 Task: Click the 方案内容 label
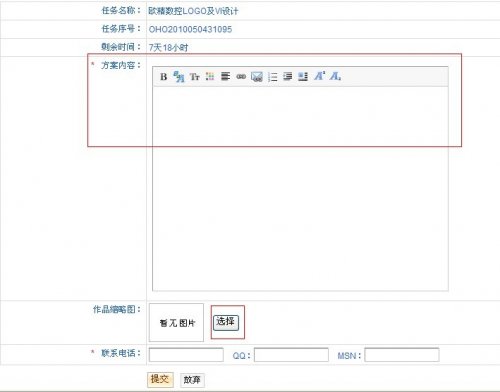pos(121,65)
